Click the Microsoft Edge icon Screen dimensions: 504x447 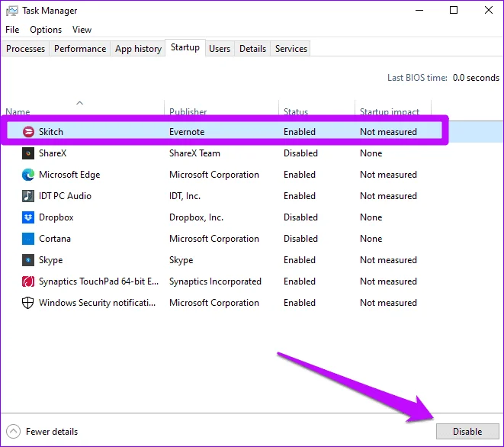click(28, 175)
